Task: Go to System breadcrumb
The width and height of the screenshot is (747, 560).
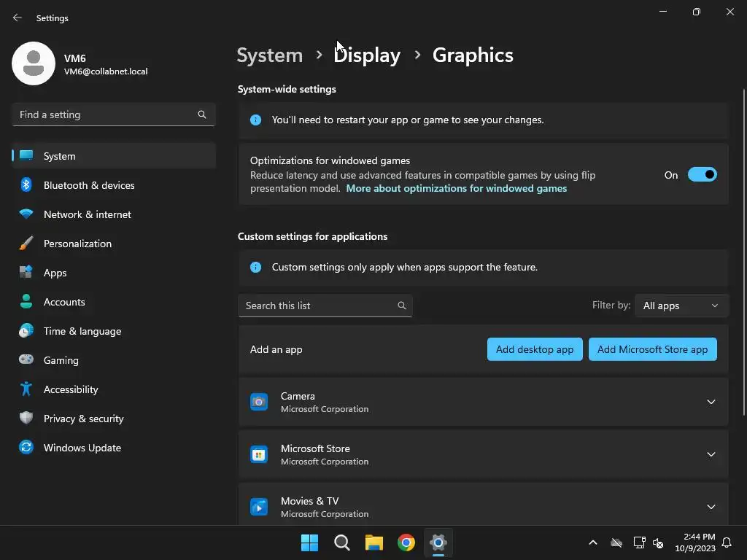Action: (x=270, y=55)
